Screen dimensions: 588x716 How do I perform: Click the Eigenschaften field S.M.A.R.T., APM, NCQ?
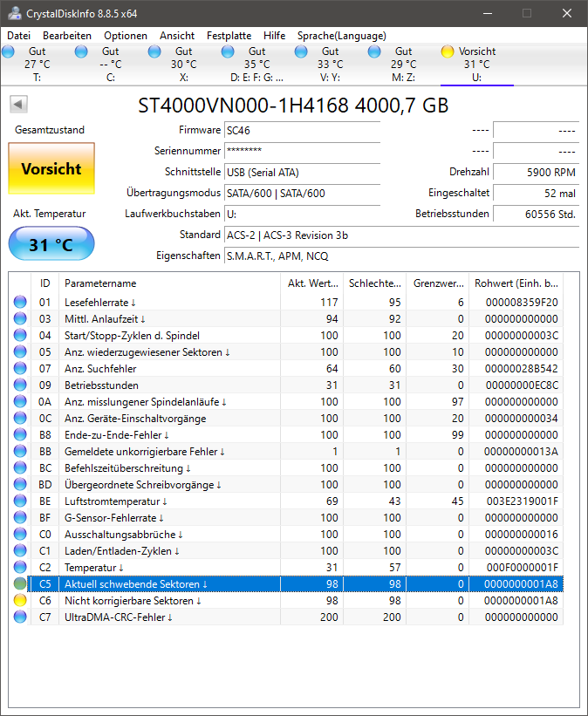coord(402,256)
